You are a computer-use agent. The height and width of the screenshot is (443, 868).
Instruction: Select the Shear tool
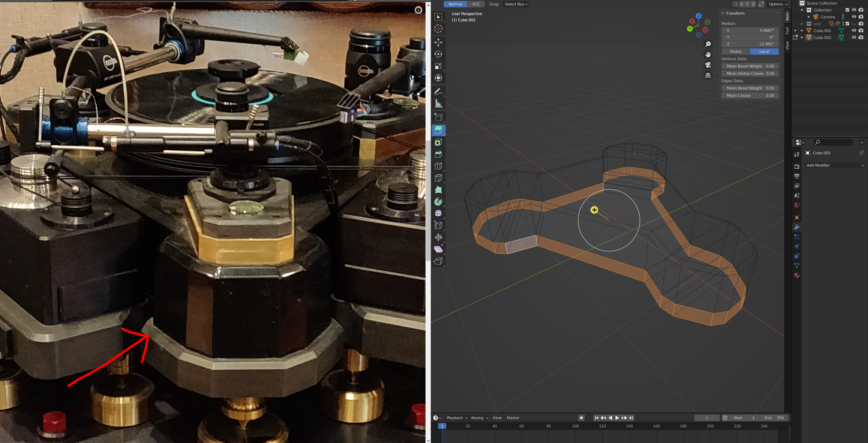coord(438,249)
